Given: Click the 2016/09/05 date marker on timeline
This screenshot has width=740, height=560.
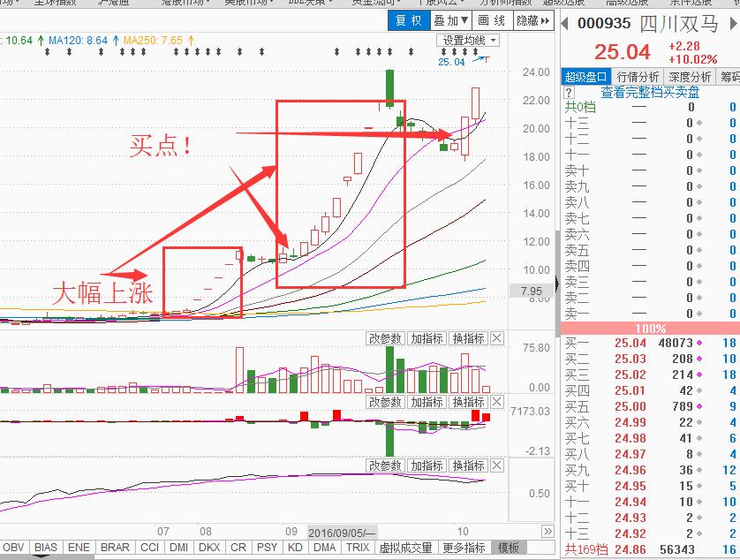Looking at the screenshot, I should (x=342, y=533).
